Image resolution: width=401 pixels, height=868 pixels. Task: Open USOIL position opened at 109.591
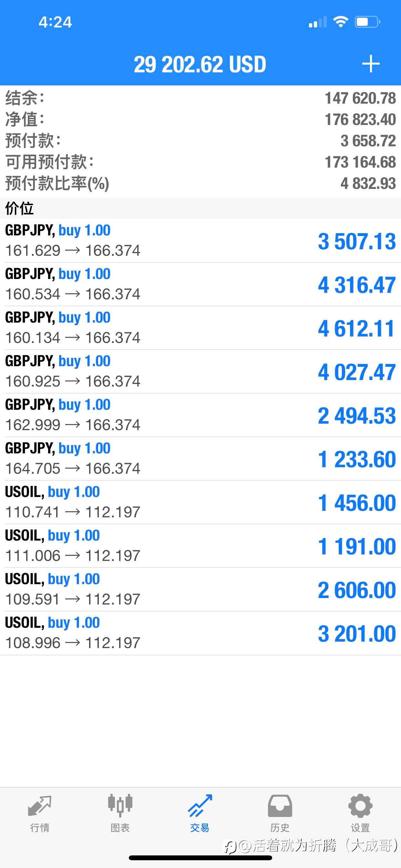200,589
